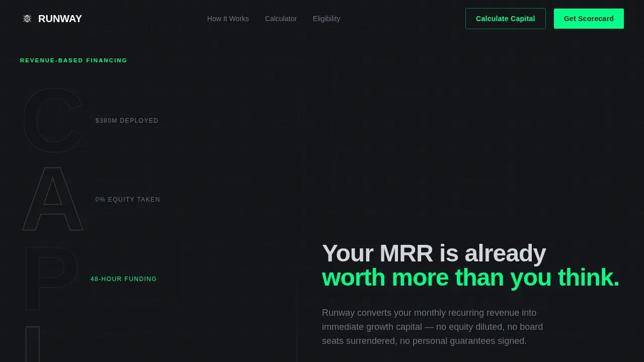Viewport: 644px width, 362px height.
Task: Navigate to Eligibility page
Action: [x=327, y=19]
